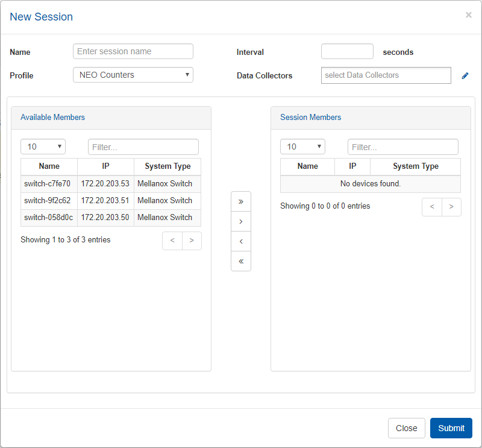The height and width of the screenshot is (448, 482).
Task: Go to next page of Session Members
Action: click(x=451, y=207)
